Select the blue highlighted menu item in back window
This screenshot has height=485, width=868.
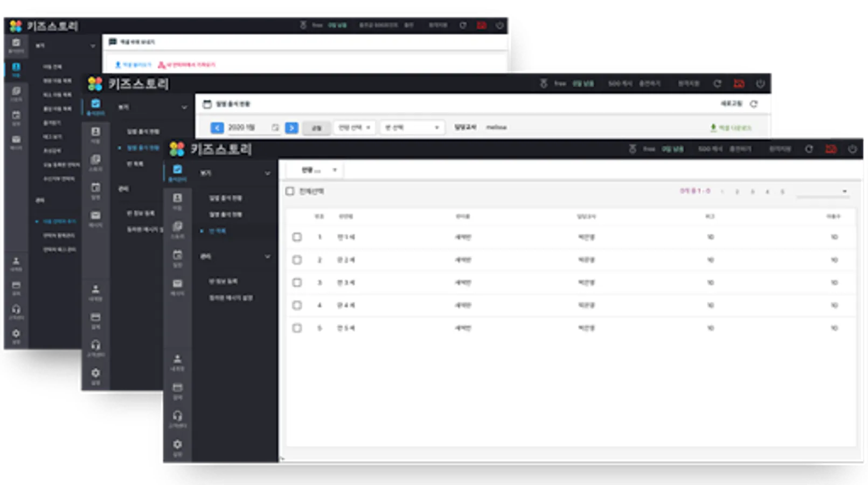(59, 221)
